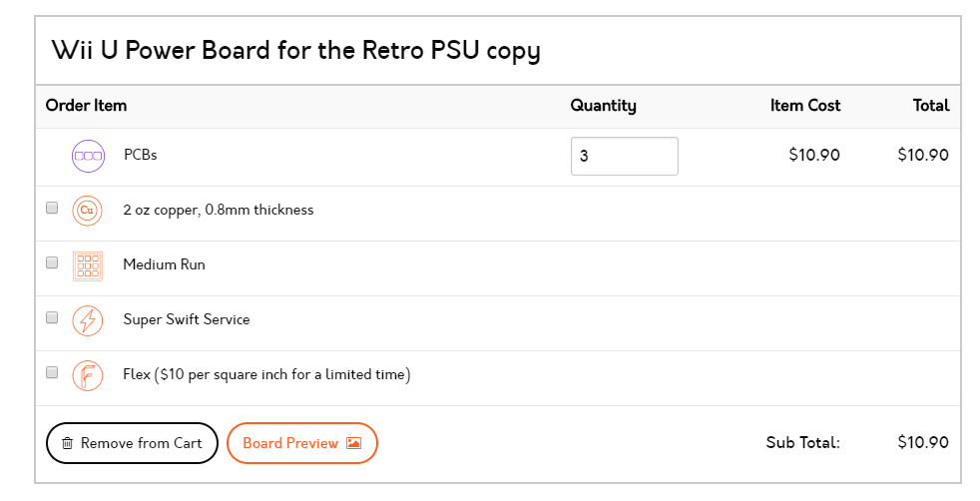Tick the Flex option checkbox
This screenshot has height=501, width=980.
(52, 372)
